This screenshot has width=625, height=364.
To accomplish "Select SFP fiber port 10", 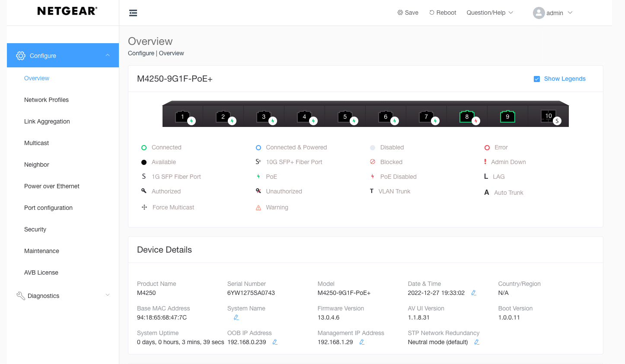I will [x=548, y=116].
